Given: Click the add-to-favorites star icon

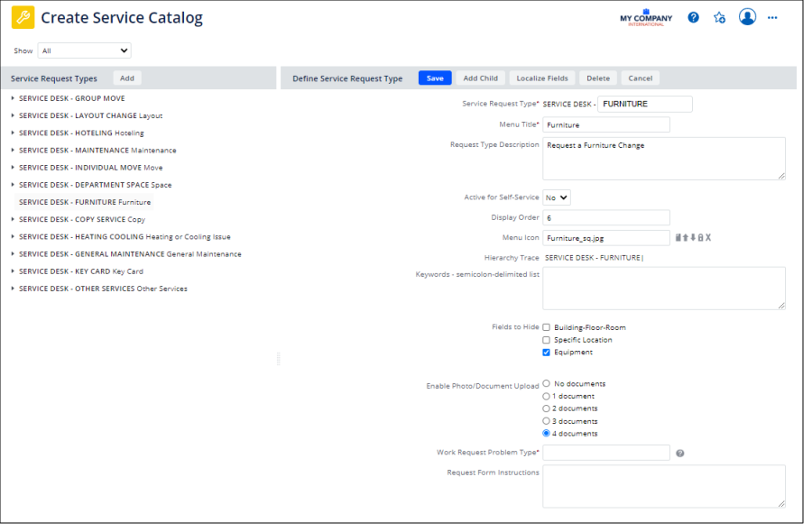Looking at the screenshot, I should point(719,17).
